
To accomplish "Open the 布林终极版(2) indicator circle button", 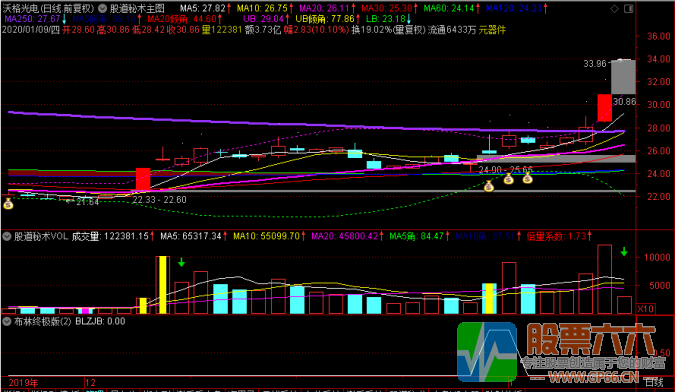I will [7, 321].
